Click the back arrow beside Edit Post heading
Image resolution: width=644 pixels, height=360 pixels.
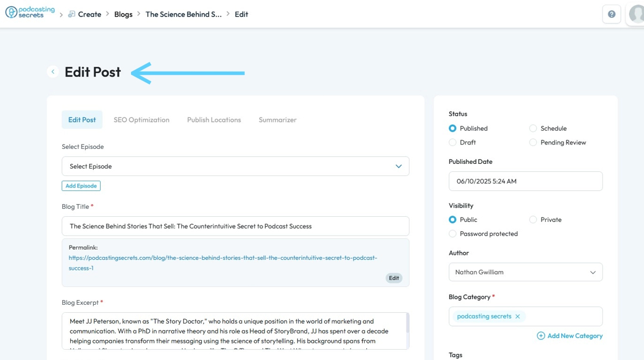click(x=52, y=71)
